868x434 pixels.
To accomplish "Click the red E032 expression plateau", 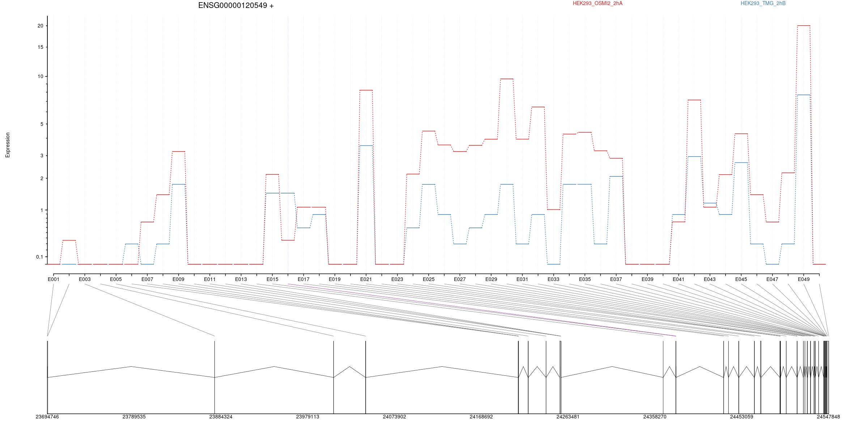I will pos(538,107).
